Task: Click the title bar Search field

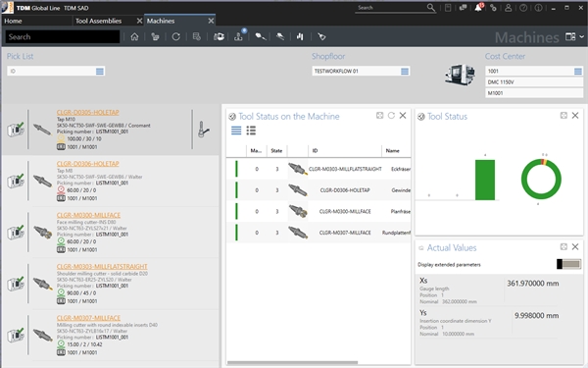Action: click(390, 8)
